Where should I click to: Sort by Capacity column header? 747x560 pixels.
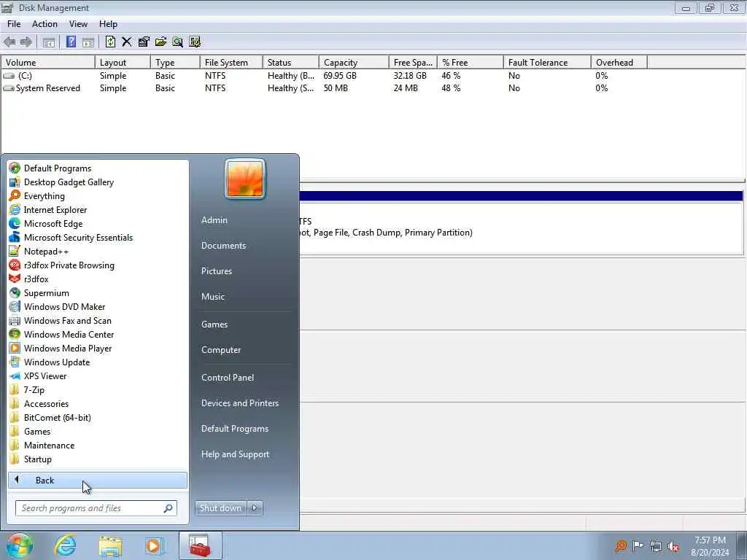pos(354,63)
